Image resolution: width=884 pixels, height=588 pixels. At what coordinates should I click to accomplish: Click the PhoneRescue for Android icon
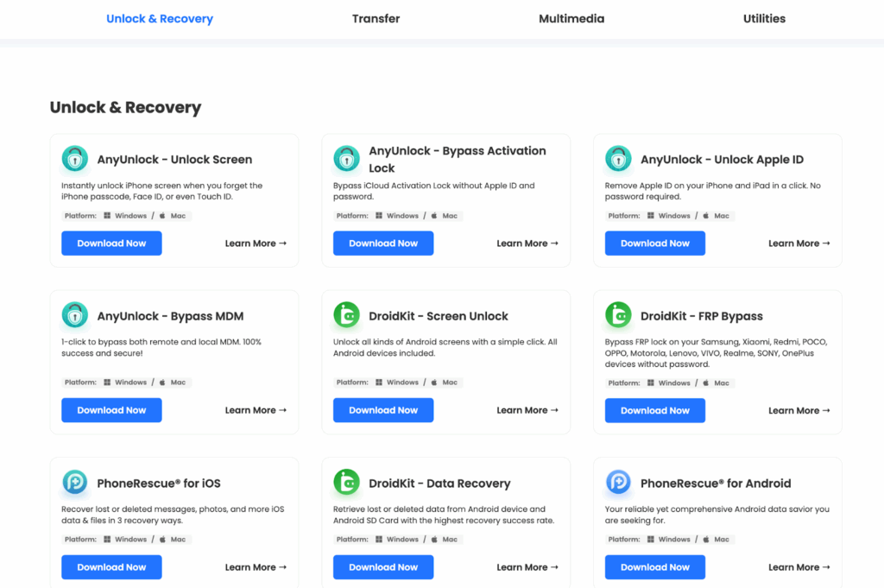(618, 483)
